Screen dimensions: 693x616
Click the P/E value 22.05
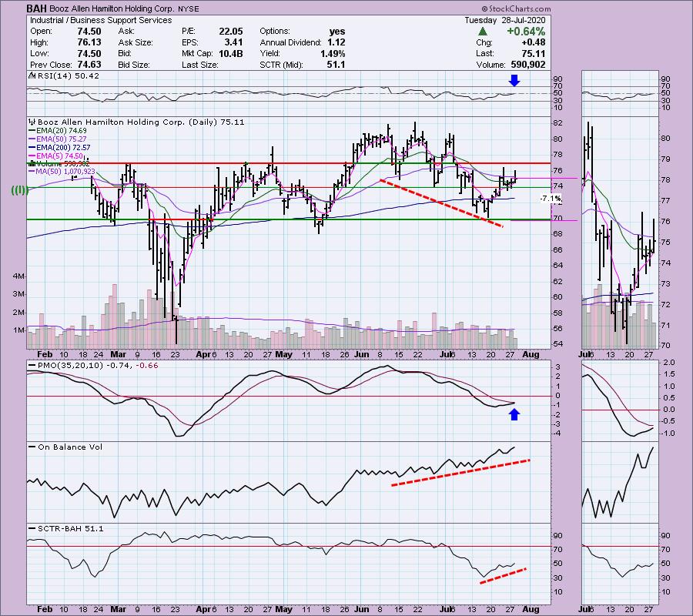click(x=231, y=32)
